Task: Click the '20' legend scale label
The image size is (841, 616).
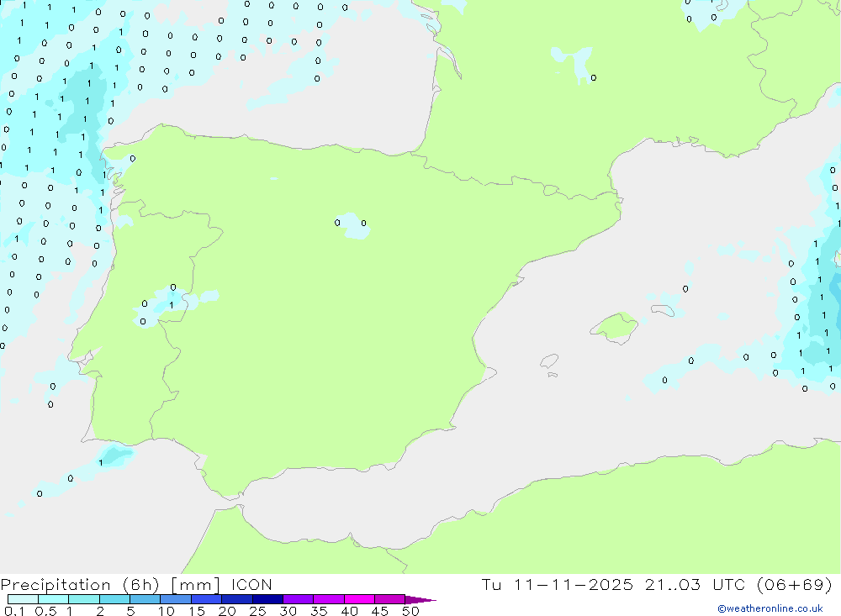Action: pyautogui.click(x=227, y=611)
